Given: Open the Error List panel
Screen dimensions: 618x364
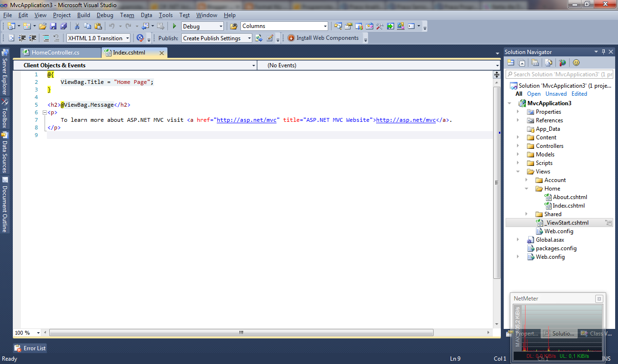Looking at the screenshot, I should tap(30, 348).
